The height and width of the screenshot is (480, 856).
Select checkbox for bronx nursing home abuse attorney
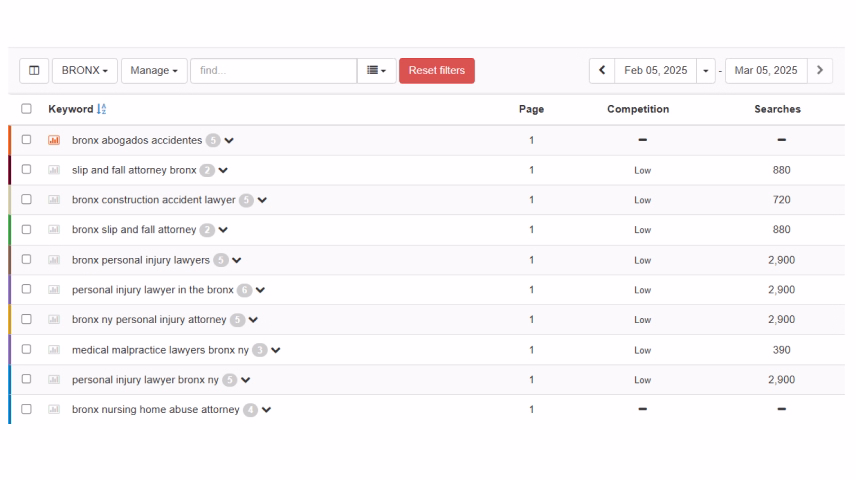coord(26,409)
